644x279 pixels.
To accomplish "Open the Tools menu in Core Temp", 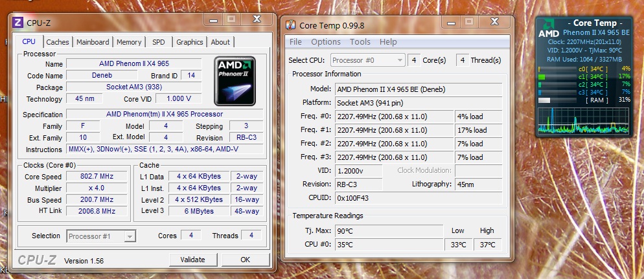I will 360,42.
